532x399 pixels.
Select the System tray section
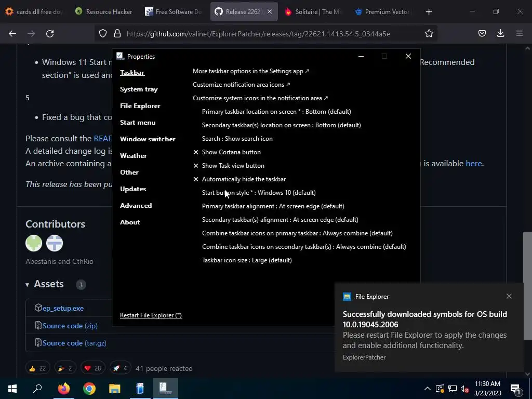click(x=139, y=89)
